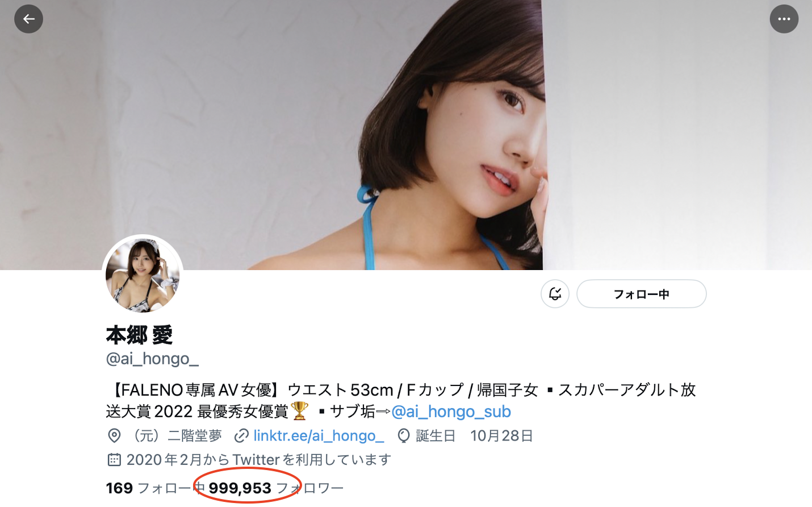Toggle the notification bell for this account

tap(555, 294)
